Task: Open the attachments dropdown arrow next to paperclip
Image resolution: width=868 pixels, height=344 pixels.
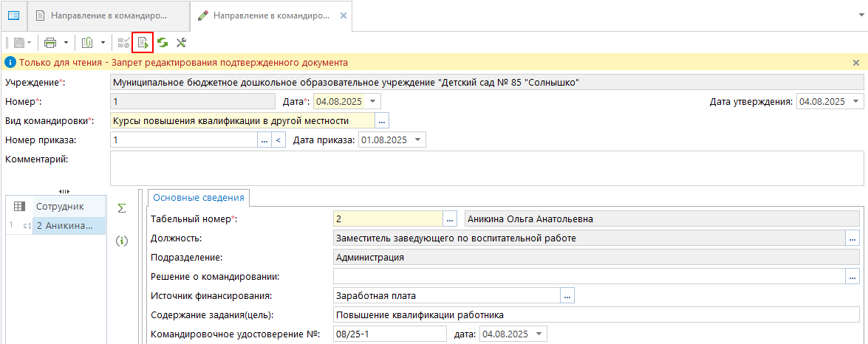Action: (x=103, y=43)
